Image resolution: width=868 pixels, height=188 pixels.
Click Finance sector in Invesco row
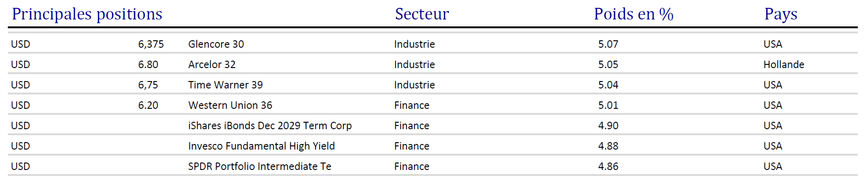(412, 146)
